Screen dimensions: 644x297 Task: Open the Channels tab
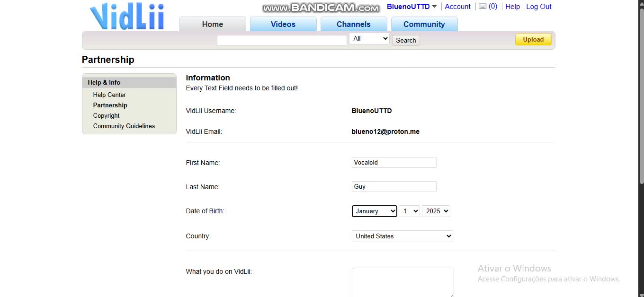click(x=354, y=24)
